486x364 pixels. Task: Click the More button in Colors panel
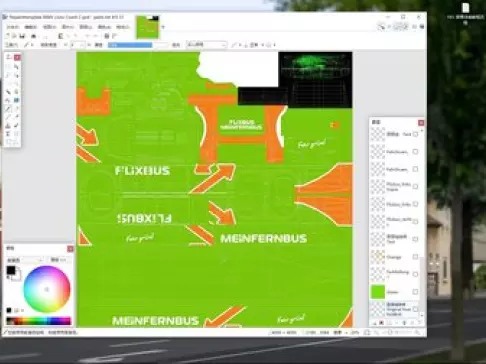[58, 260]
